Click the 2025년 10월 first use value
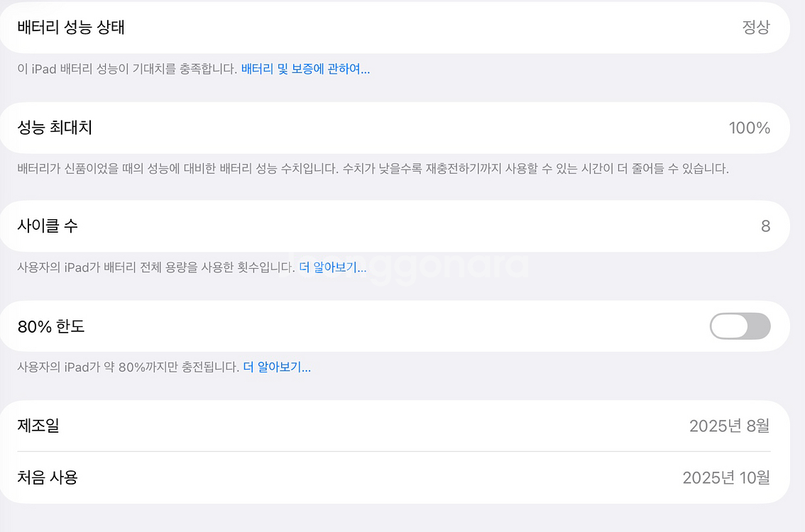 pyautogui.click(x=726, y=477)
